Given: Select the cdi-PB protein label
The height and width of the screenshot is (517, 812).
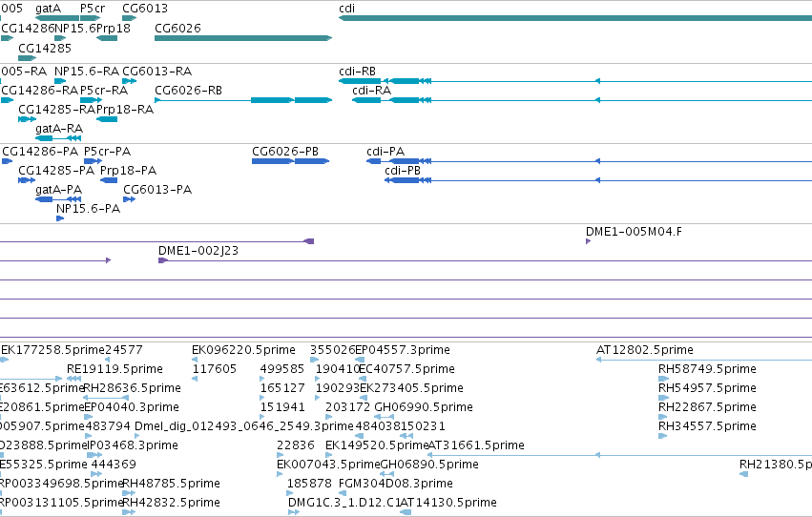Looking at the screenshot, I should click(403, 170).
